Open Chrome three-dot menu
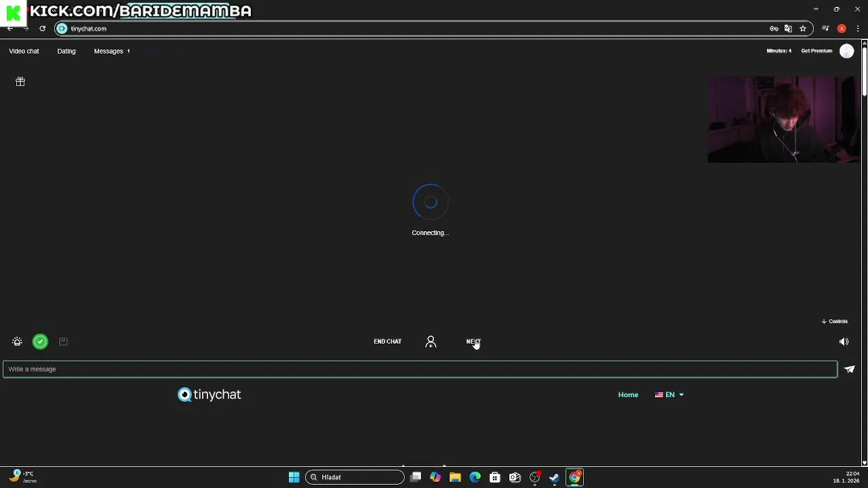 (x=858, y=28)
